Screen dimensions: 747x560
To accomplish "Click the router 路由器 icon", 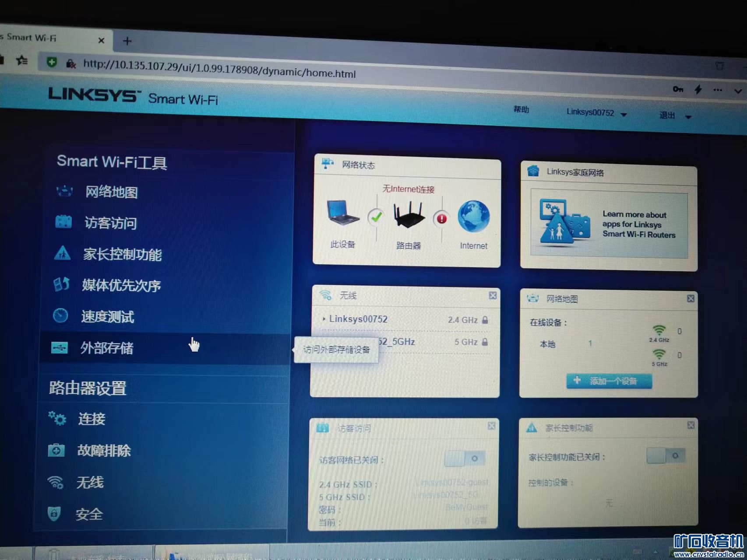I will click(409, 215).
